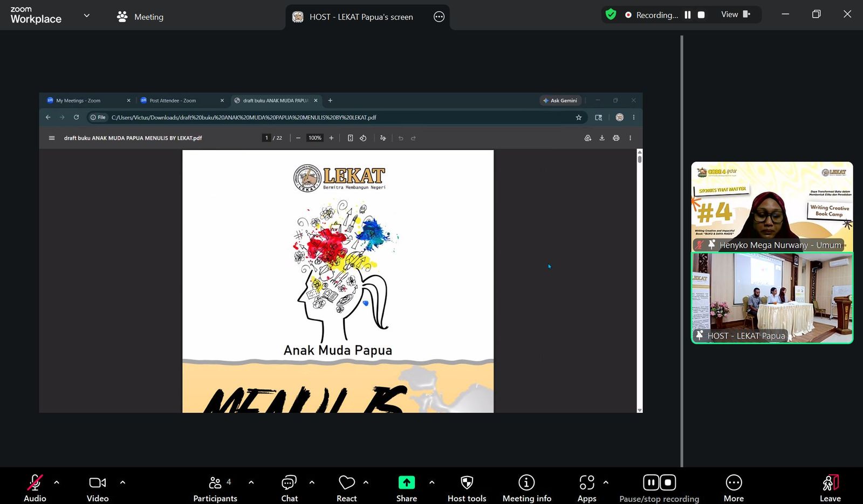
Task: Click the address bar file path
Action: tap(244, 117)
